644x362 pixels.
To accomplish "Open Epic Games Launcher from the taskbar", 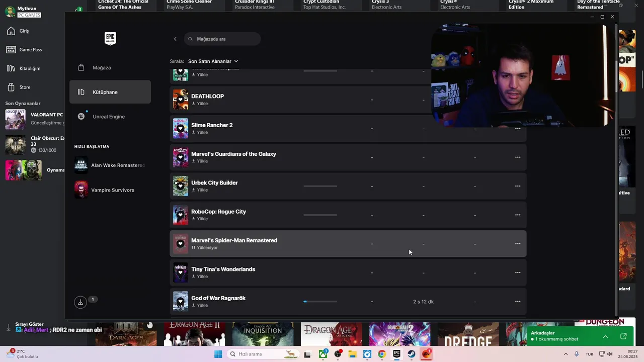I will [x=396, y=354].
